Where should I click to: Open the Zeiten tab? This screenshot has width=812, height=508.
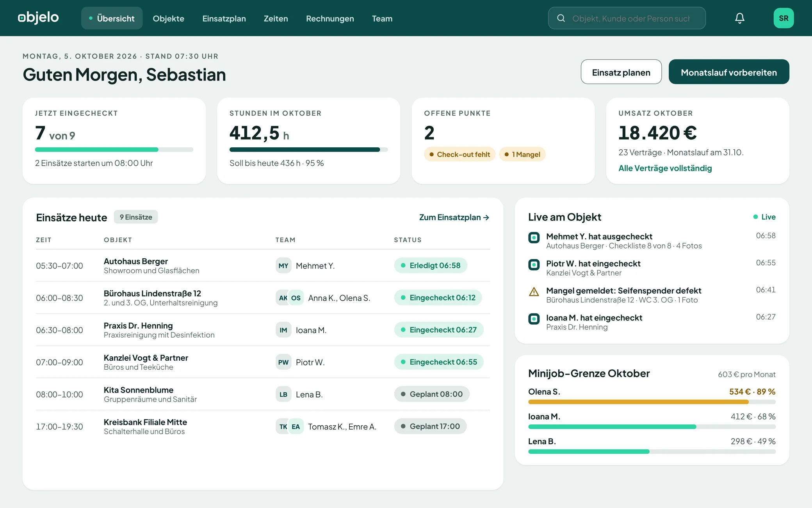tap(276, 18)
